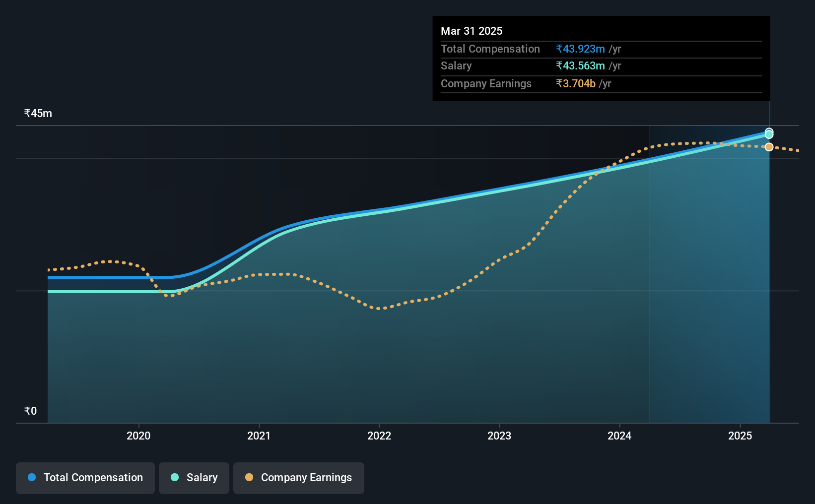Click the 2021 x-axis label
The height and width of the screenshot is (504, 815).
click(x=259, y=436)
